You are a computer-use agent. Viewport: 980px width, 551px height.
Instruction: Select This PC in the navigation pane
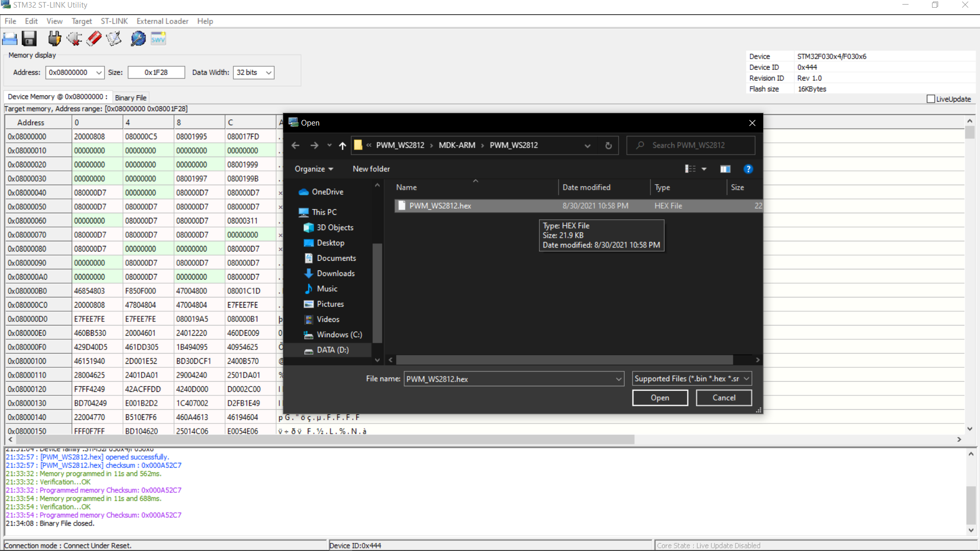[324, 212]
